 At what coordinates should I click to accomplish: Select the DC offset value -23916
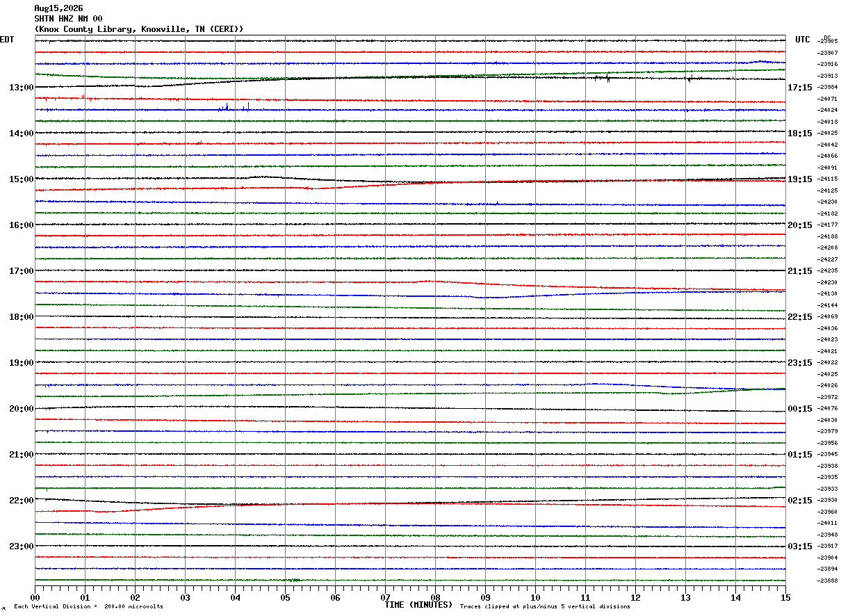(x=828, y=64)
